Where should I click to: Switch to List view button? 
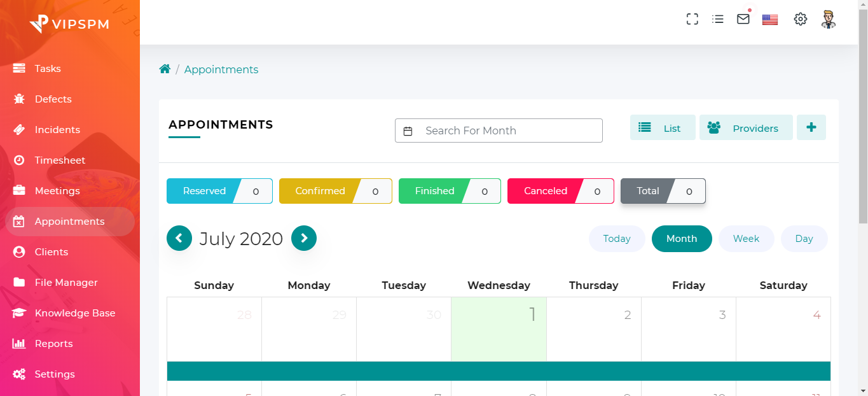tap(663, 128)
